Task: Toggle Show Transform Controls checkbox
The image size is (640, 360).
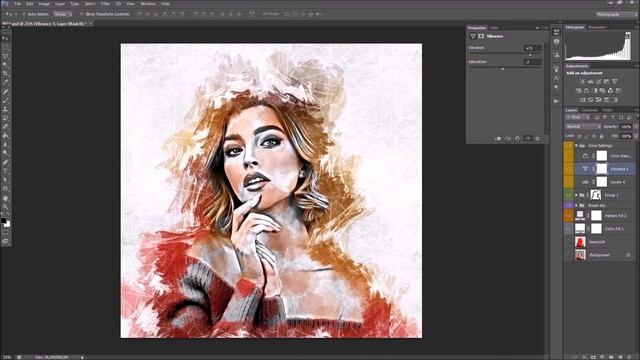Action: pos(82,14)
